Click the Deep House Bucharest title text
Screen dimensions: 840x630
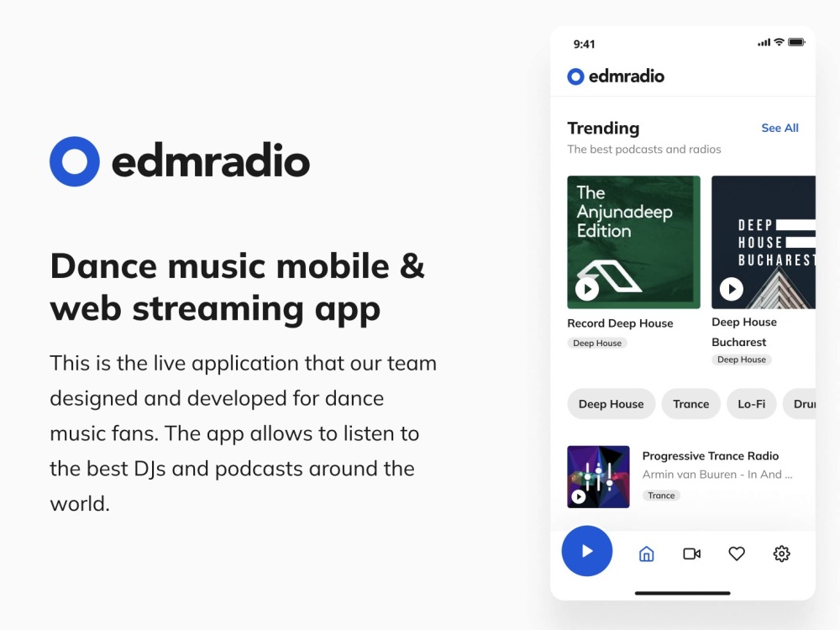click(744, 332)
